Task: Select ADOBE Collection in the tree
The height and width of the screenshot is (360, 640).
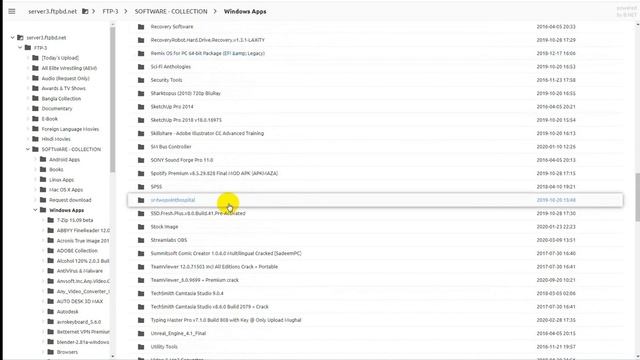Action: point(77,251)
